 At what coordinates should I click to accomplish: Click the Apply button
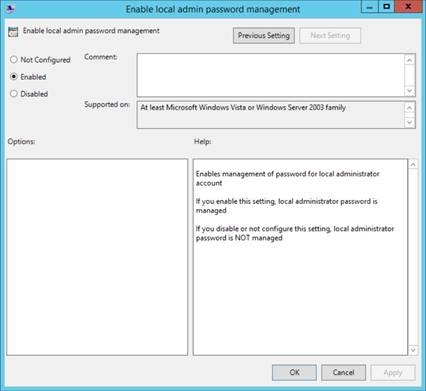tap(393, 372)
